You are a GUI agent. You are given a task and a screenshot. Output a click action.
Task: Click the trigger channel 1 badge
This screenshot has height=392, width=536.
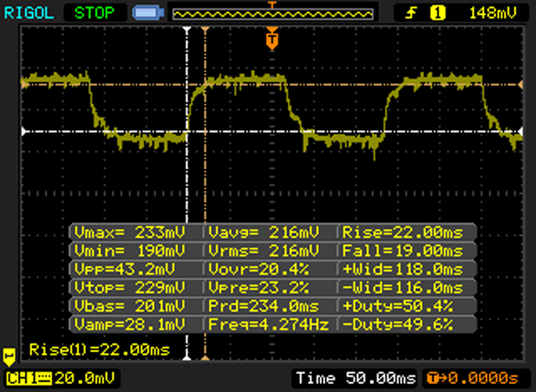coord(438,13)
